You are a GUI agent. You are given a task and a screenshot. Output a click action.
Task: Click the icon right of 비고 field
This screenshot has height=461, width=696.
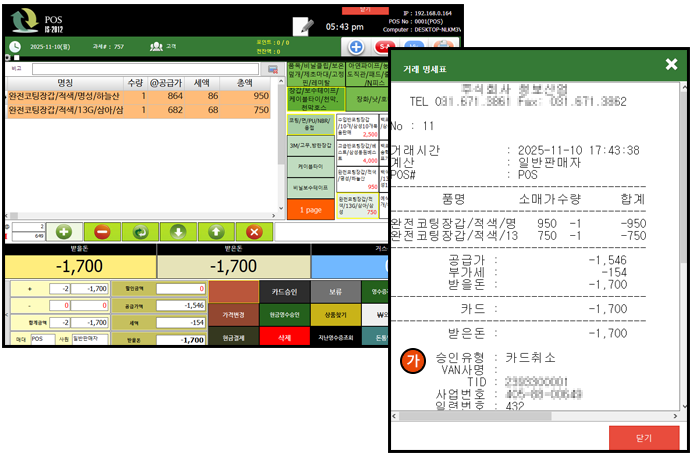(273, 69)
